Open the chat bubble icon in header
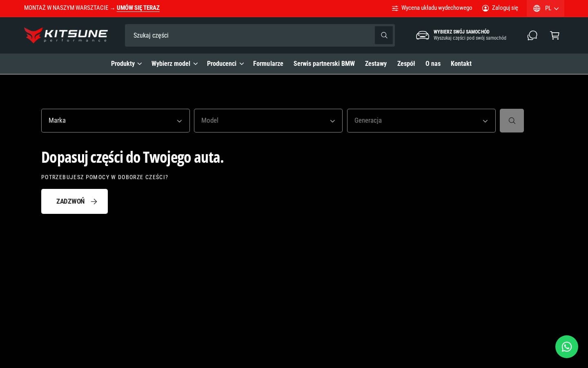This screenshot has height=368, width=588. click(532, 36)
